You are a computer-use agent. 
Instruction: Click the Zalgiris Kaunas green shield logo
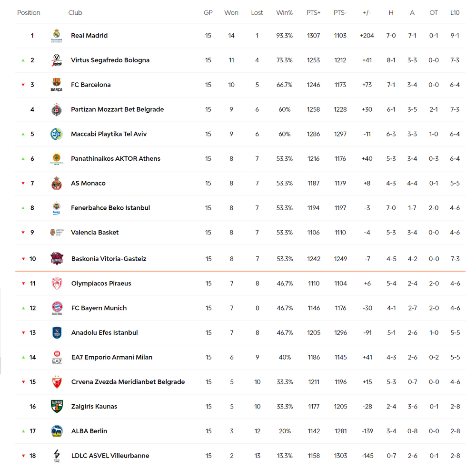[x=57, y=407]
